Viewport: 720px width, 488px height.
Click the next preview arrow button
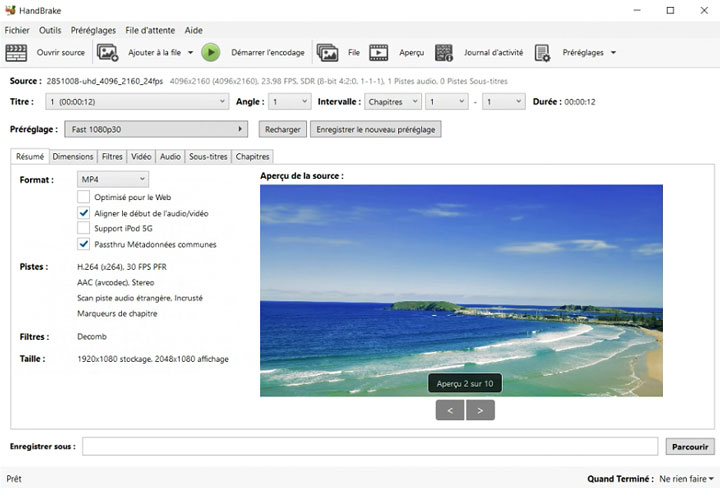click(480, 410)
